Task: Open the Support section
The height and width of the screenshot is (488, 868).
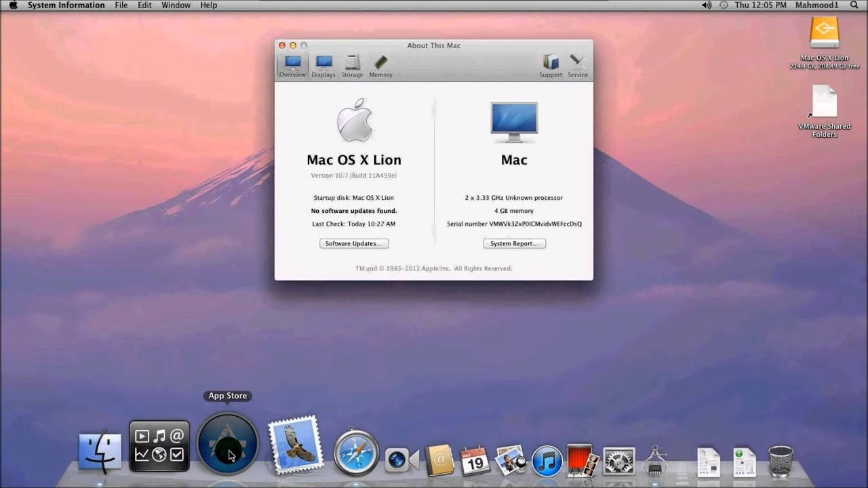Action: point(551,66)
